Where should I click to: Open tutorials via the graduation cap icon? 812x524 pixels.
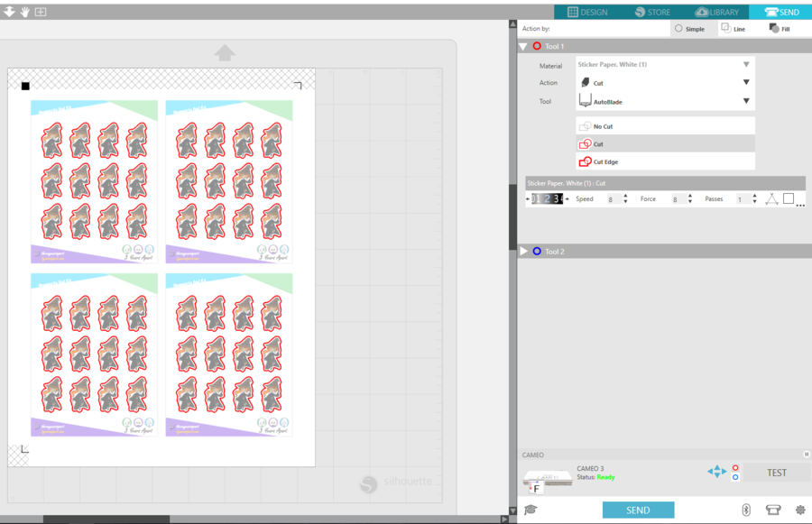click(x=532, y=509)
